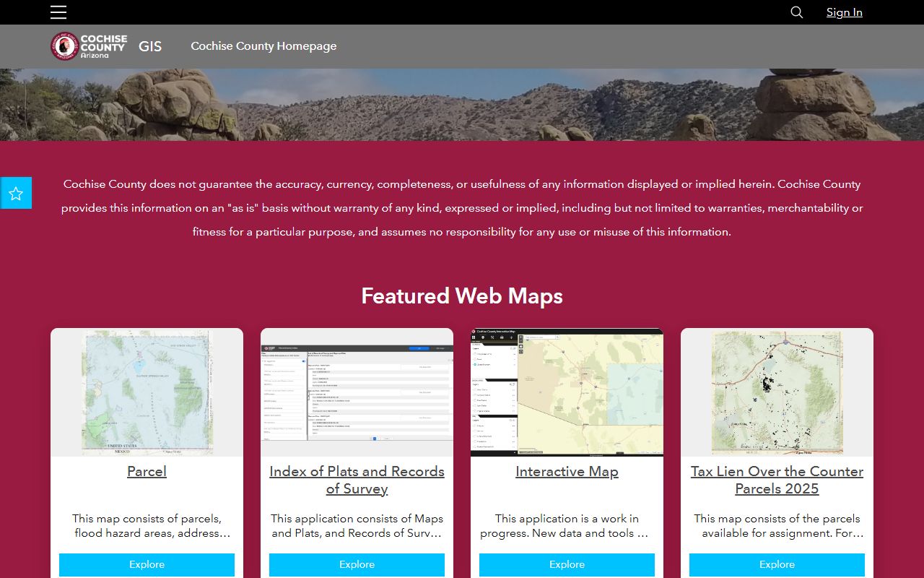The image size is (924, 578).
Task: Follow the Interactive Map title link
Action: pos(567,472)
